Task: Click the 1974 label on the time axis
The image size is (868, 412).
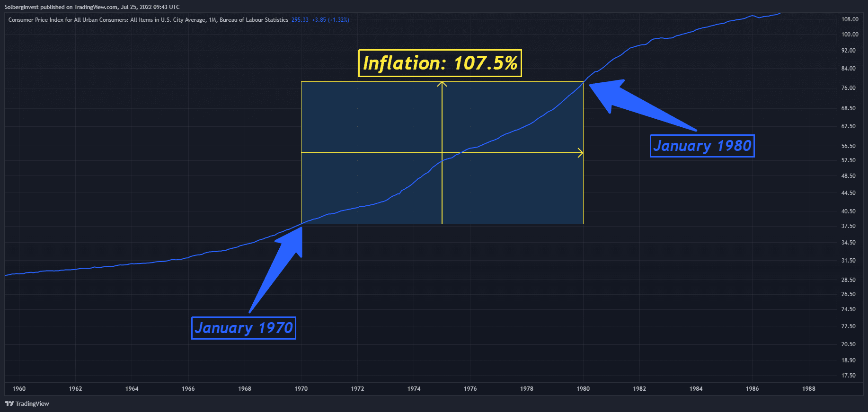Action: coord(414,389)
